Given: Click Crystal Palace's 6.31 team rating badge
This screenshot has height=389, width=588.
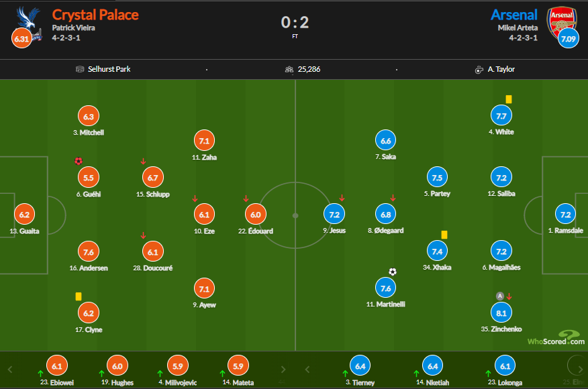Looking at the screenshot, I should tap(21, 39).
